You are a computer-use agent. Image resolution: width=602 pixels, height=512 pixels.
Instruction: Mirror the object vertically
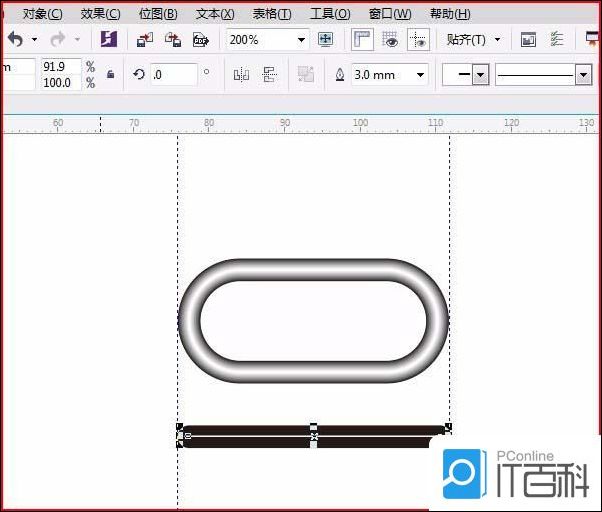tap(269, 75)
